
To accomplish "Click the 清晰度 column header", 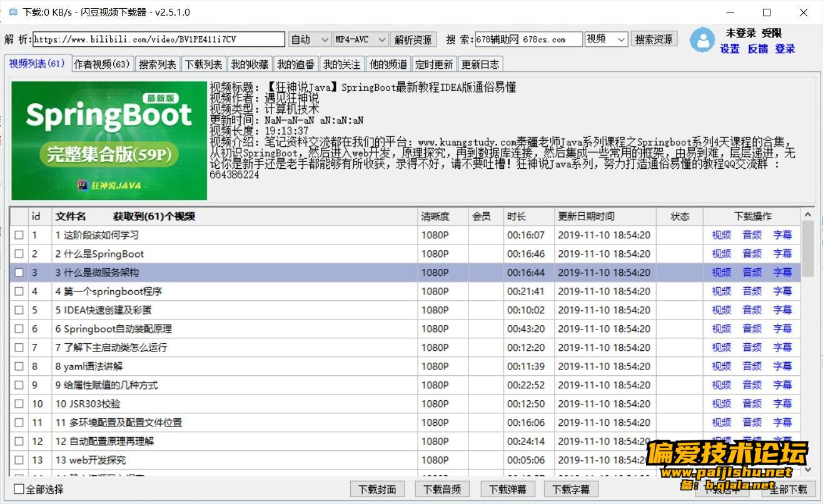I will coord(443,216).
